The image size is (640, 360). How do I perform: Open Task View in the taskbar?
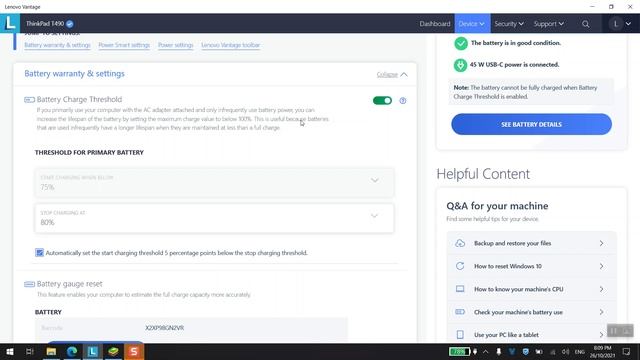[29, 351]
